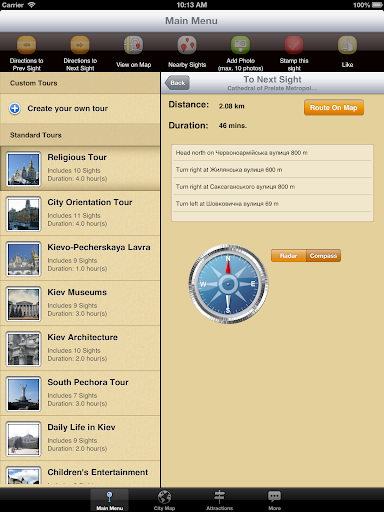
Task: Tap the South Pechora Tour thumbnail
Action: point(23,394)
